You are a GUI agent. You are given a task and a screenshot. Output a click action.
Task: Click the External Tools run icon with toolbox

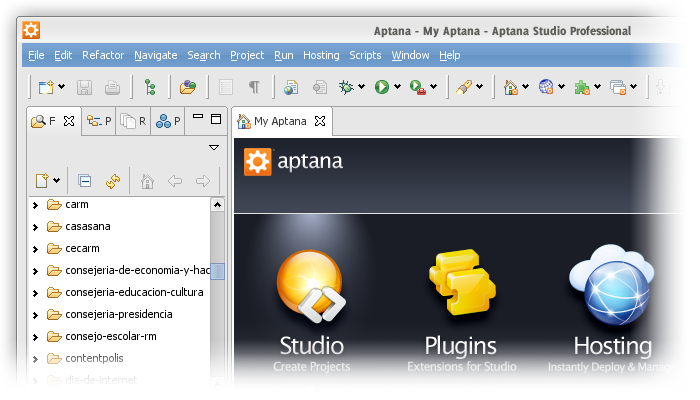coord(417,87)
